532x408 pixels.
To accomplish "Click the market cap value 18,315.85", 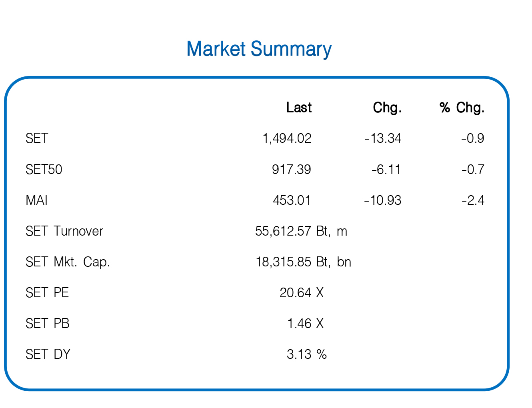I will pyautogui.click(x=284, y=262).
